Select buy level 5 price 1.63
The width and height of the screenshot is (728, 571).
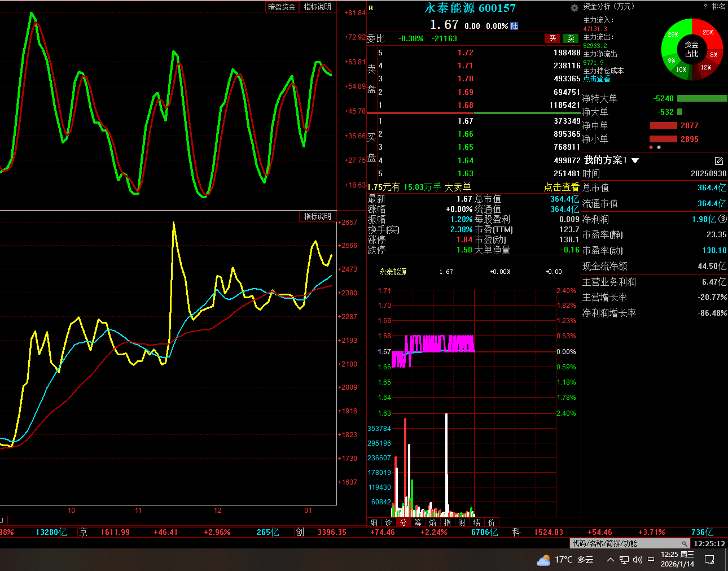click(x=466, y=173)
